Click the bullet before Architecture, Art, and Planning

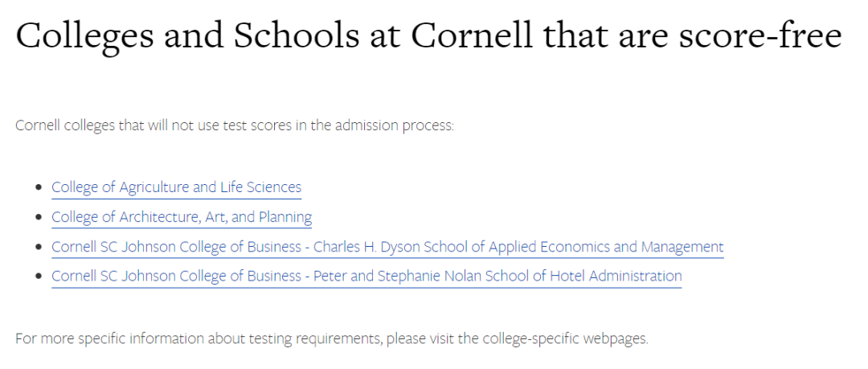tap(39, 216)
